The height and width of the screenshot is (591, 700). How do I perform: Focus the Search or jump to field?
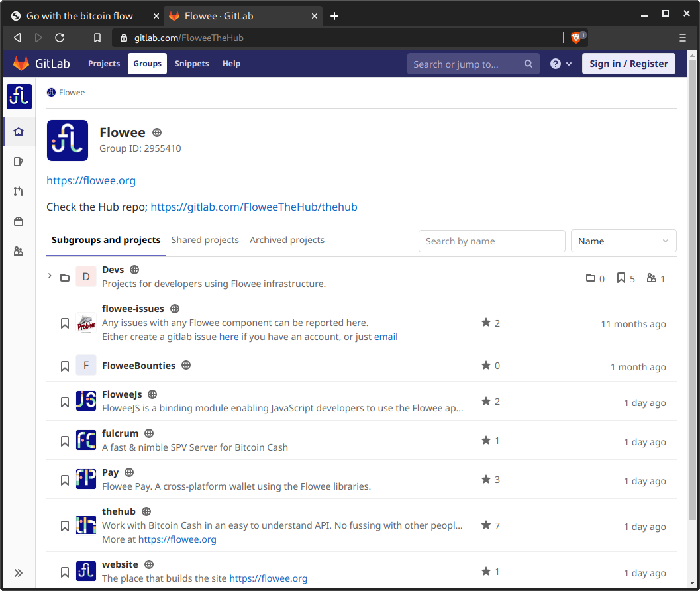(474, 64)
